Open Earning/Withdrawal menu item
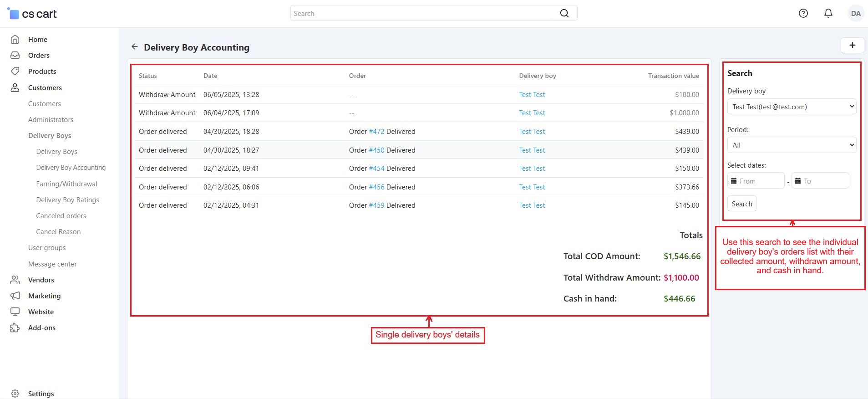The width and height of the screenshot is (868, 399). point(66,184)
